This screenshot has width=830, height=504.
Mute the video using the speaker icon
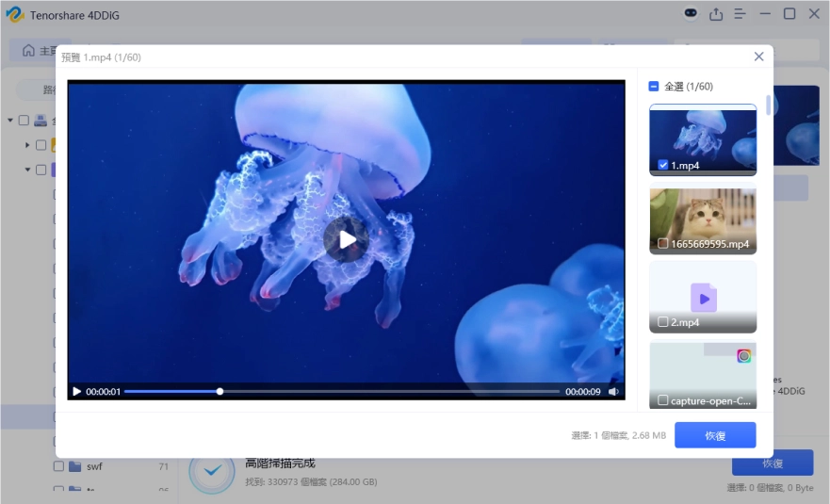613,392
